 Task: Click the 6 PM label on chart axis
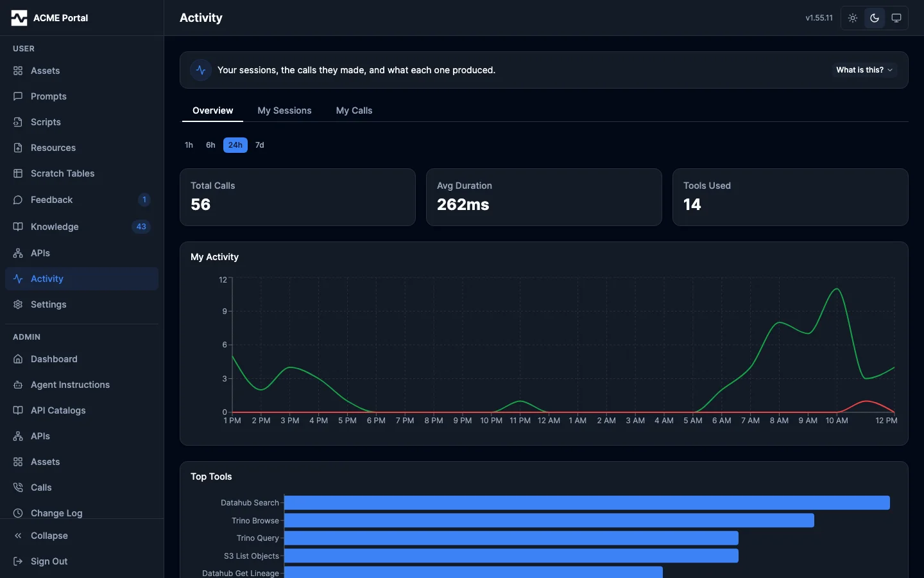point(376,421)
